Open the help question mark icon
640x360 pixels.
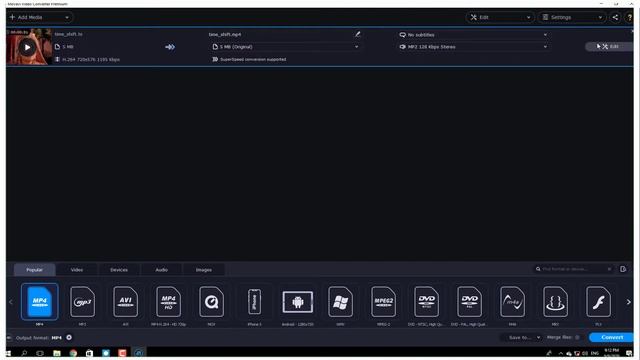[629, 17]
